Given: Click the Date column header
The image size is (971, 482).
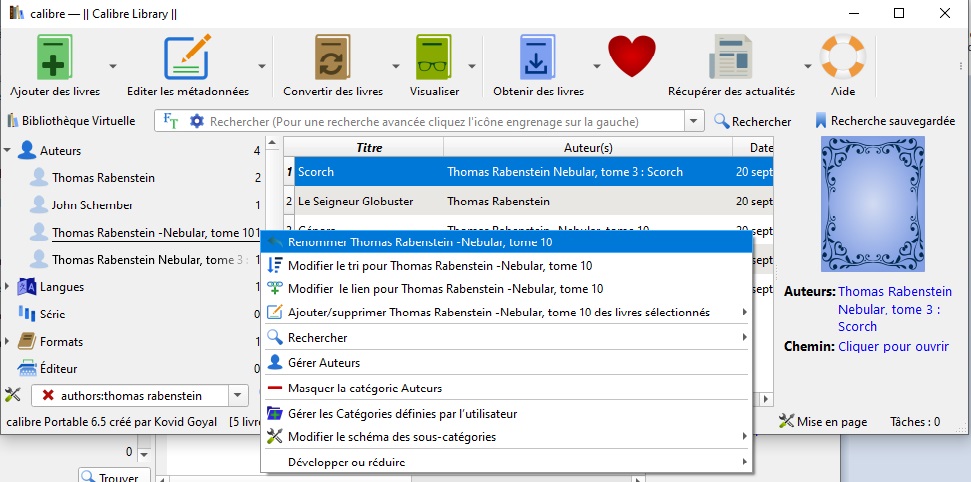Looking at the screenshot, I should tap(754, 147).
